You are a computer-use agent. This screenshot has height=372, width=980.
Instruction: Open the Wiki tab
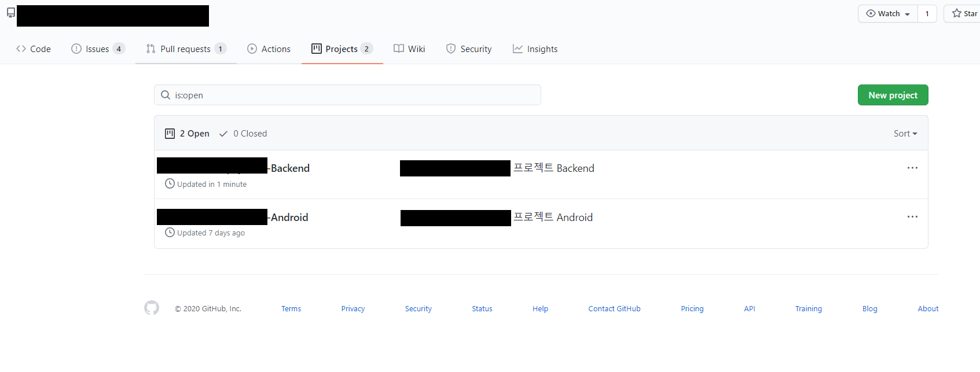[x=409, y=49]
